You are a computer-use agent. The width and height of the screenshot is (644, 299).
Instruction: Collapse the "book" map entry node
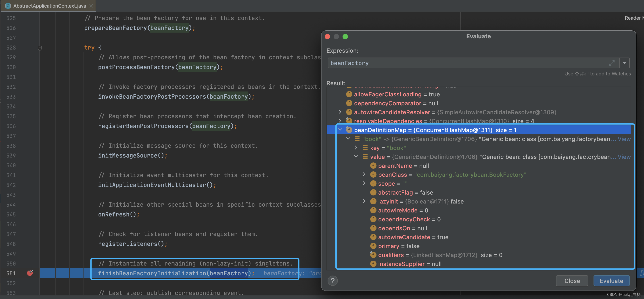click(x=348, y=139)
